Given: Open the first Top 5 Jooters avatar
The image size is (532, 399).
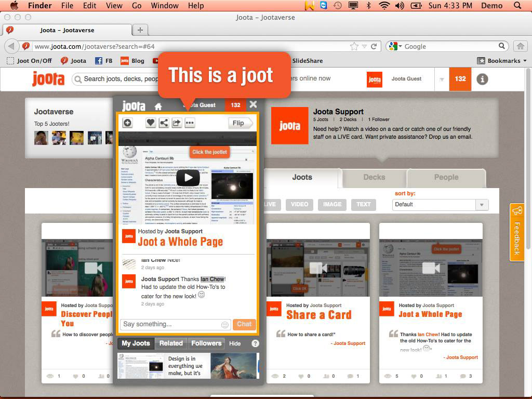Looking at the screenshot, I should pyautogui.click(x=41, y=138).
